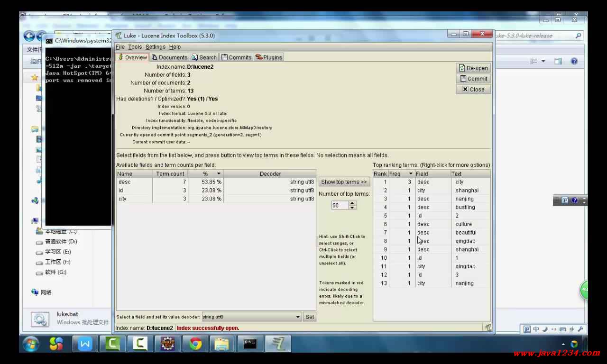Viewport: 607px width, 364px height.
Task: Open the Help menu in Luke
Action: (175, 47)
